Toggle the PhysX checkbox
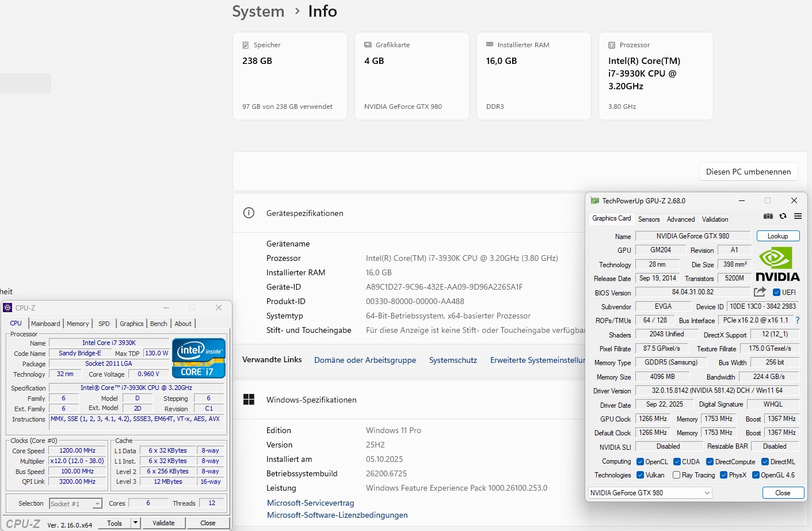This screenshot has height=531, width=812. [723, 475]
